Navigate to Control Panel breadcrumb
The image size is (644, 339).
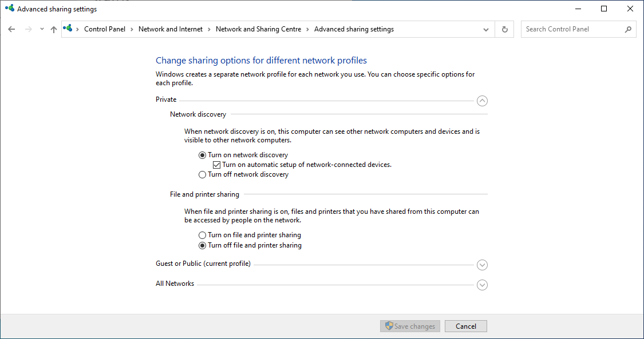105,29
